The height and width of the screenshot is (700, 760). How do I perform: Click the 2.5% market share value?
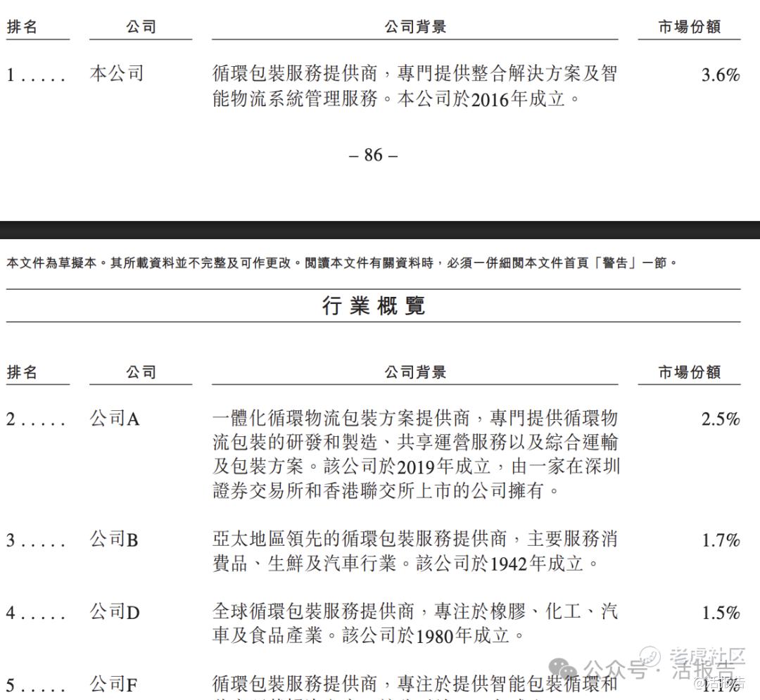click(721, 419)
